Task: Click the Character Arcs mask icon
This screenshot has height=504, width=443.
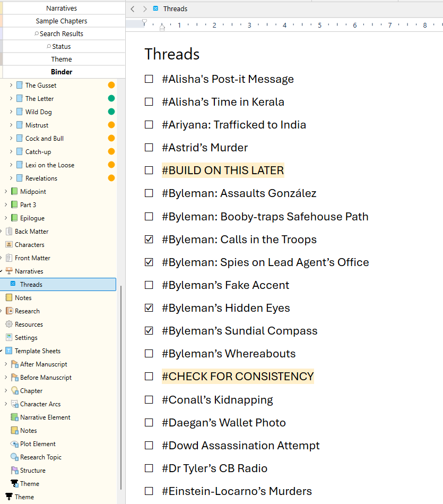Action: (x=14, y=404)
